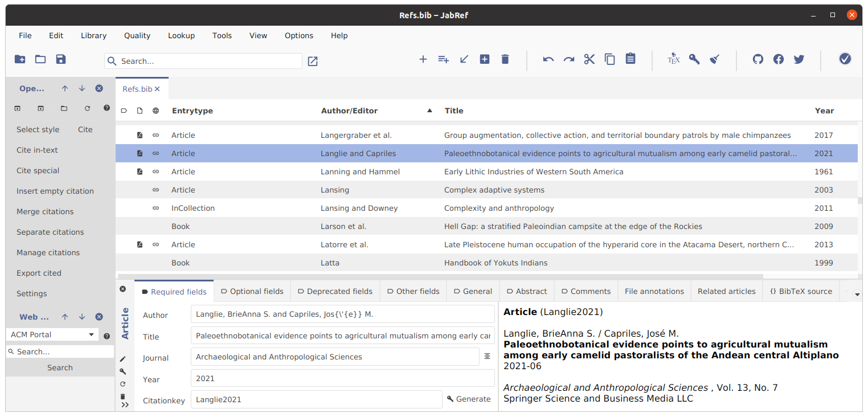Redo the last action
This screenshot has width=868, height=417.
pos(569,59)
